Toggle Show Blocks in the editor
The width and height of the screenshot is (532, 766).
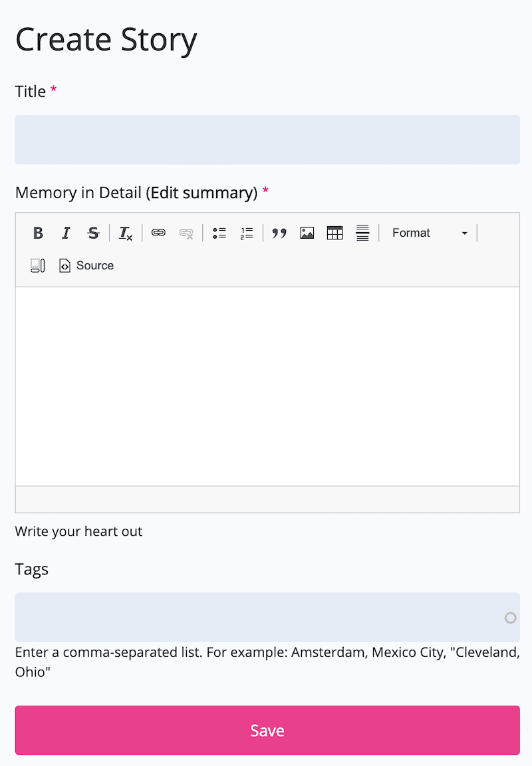pyautogui.click(x=38, y=265)
